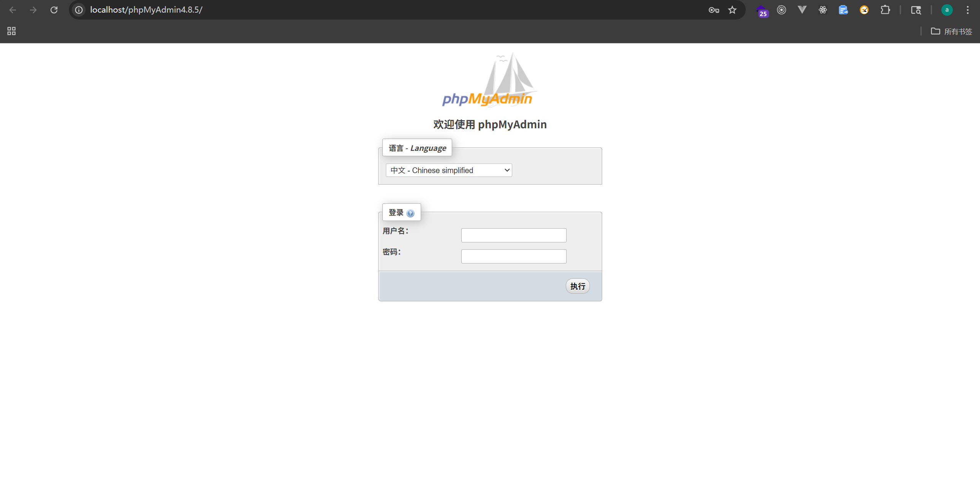Click the circular target extension icon
Screen dimensions: 980x502
click(782, 10)
